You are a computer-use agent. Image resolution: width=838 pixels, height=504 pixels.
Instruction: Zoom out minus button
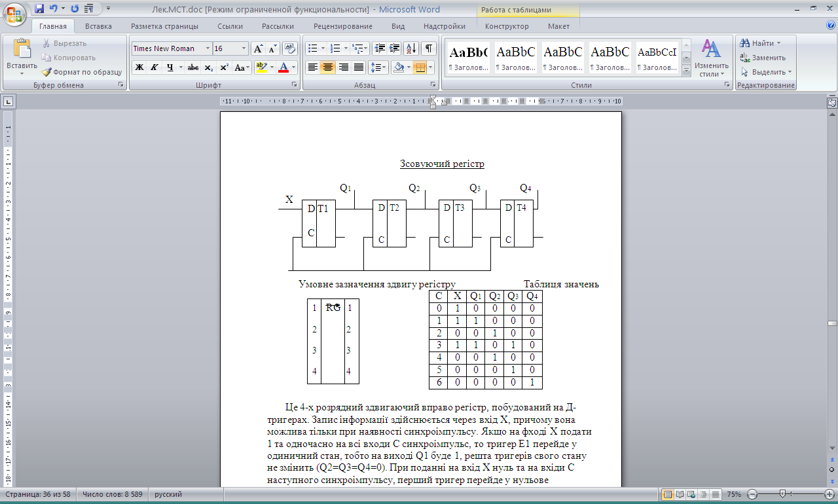tap(752, 494)
